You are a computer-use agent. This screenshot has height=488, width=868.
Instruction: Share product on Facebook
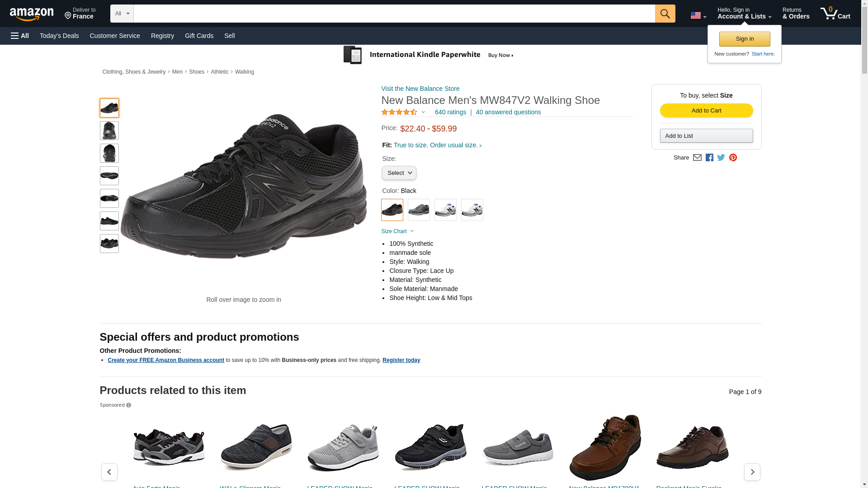[x=709, y=158]
